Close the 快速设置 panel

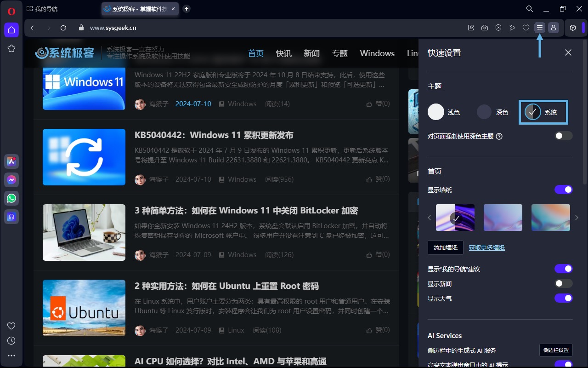click(x=568, y=52)
